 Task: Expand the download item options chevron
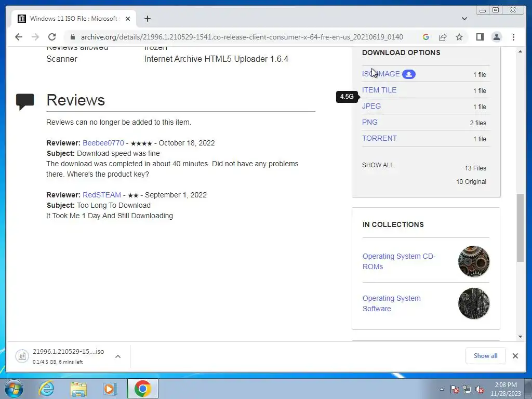118,356
